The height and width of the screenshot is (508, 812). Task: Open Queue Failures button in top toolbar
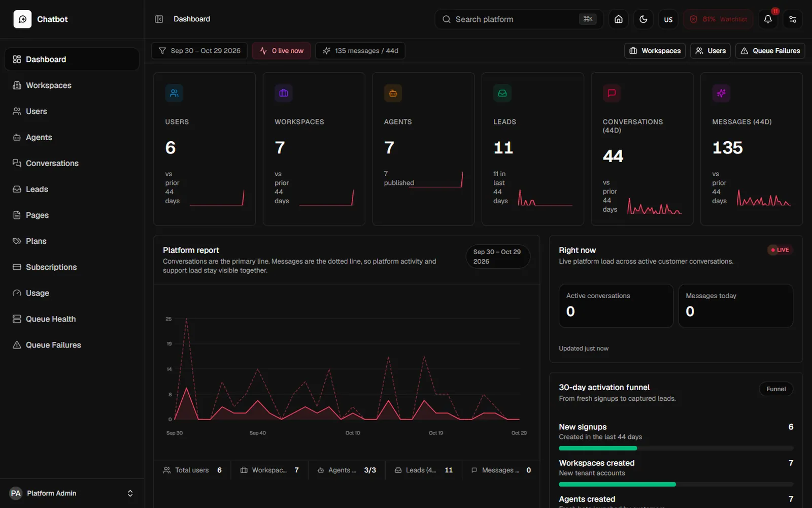pyautogui.click(x=770, y=51)
